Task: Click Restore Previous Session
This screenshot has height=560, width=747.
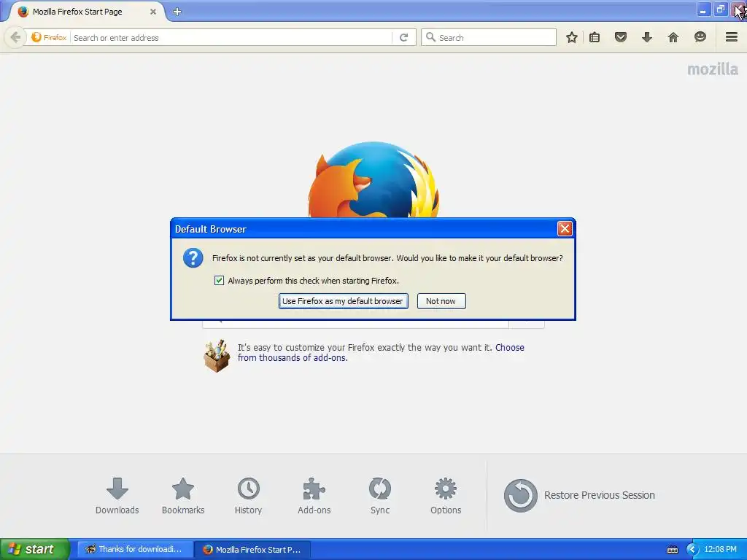Action: (x=579, y=495)
